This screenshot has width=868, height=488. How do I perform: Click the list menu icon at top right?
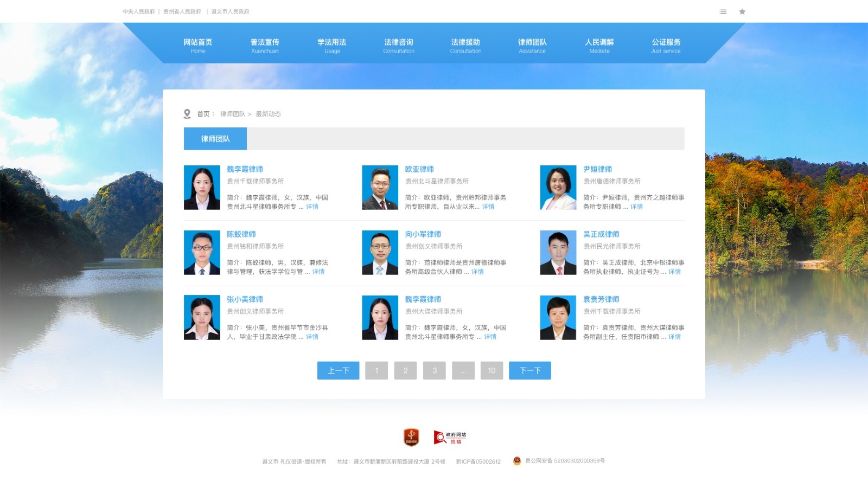click(x=723, y=11)
